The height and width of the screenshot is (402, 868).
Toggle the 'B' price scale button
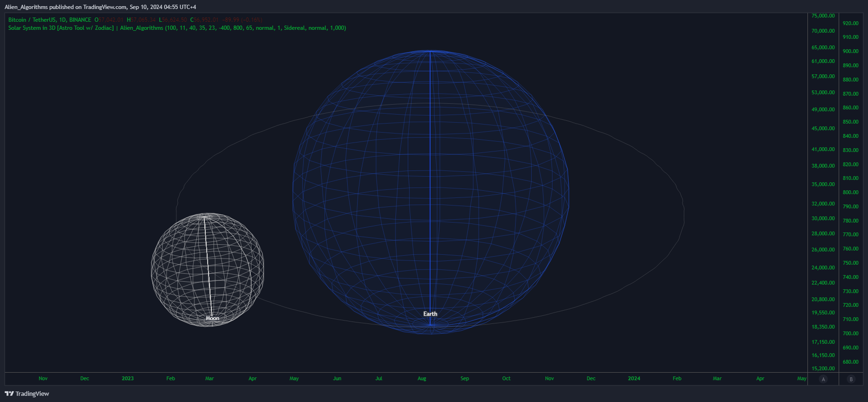pos(851,379)
